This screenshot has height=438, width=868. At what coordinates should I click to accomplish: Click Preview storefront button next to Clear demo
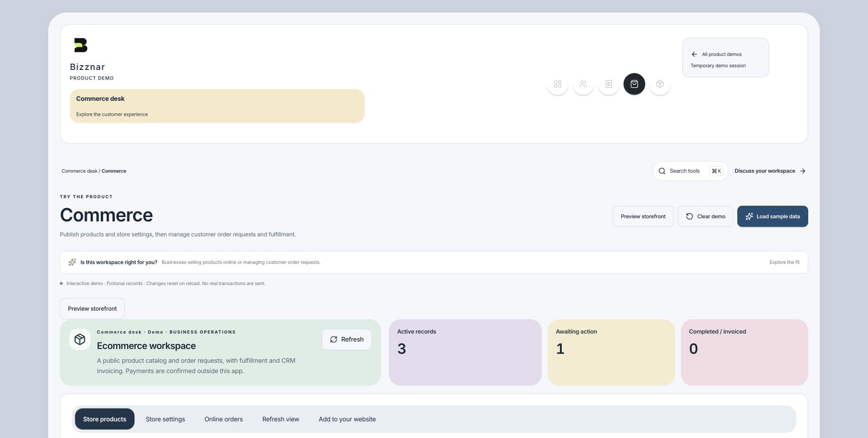643,216
